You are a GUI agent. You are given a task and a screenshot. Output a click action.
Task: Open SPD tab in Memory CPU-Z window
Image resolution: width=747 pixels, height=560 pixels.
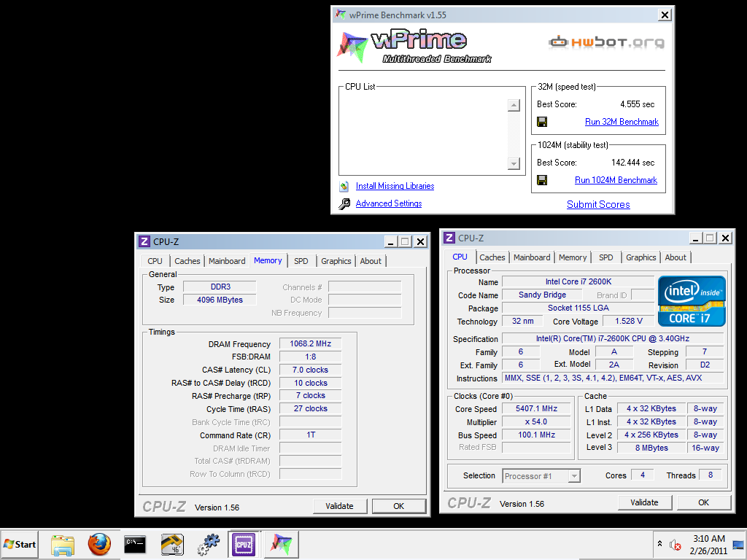[x=301, y=261]
